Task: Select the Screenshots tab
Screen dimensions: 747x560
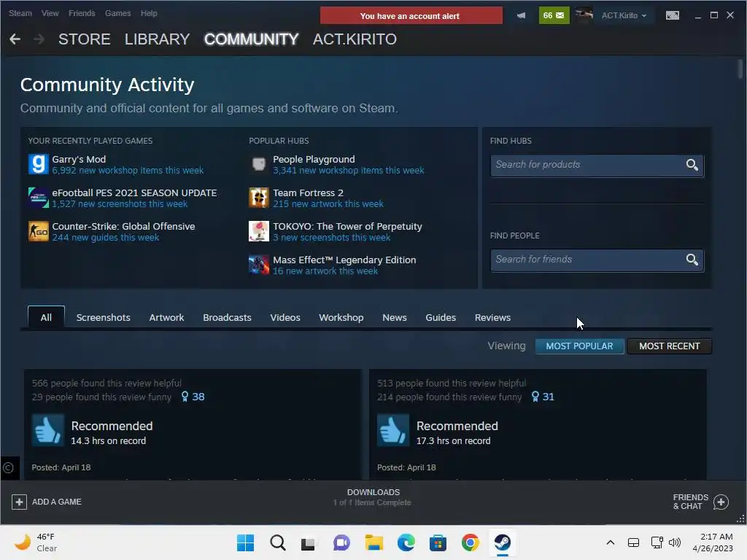Action: [x=104, y=318]
